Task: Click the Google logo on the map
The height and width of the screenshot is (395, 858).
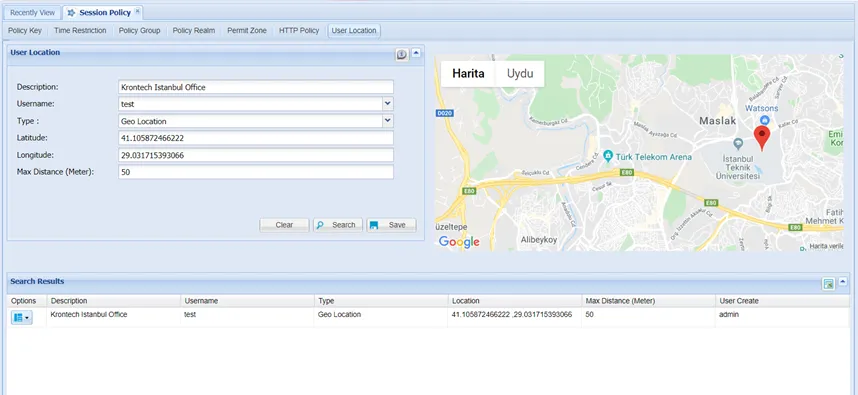Action: pos(459,242)
